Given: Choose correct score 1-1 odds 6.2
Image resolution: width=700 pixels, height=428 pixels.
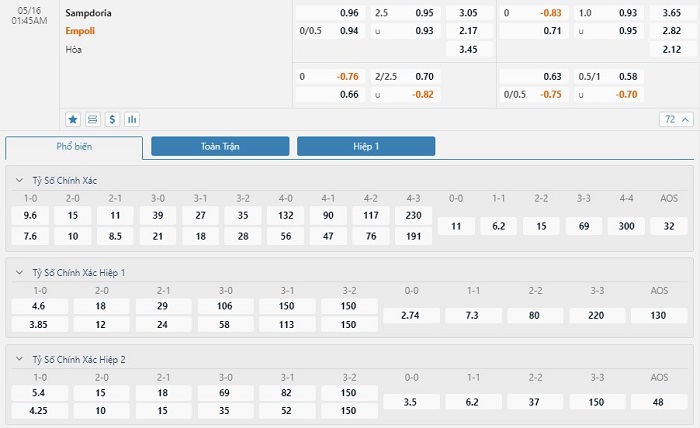Looking at the screenshot, I should 499,226.
